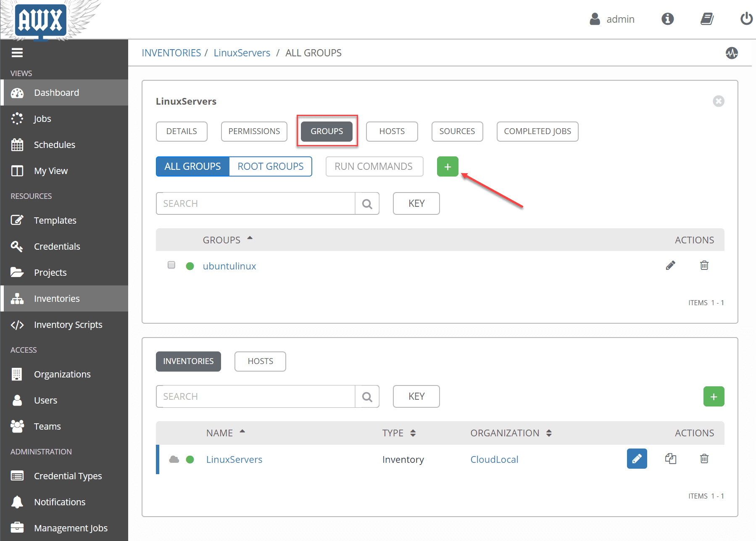Switch to the COMPLETED JOBS tab
Screen dimensions: 756x541
point(537,131)
